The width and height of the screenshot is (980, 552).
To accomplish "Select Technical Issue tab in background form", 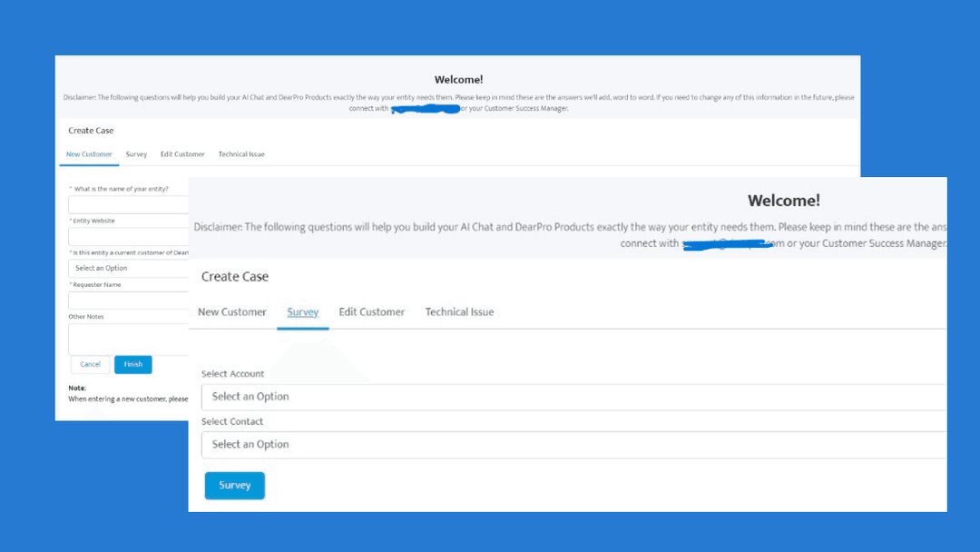I will [241, 154].
